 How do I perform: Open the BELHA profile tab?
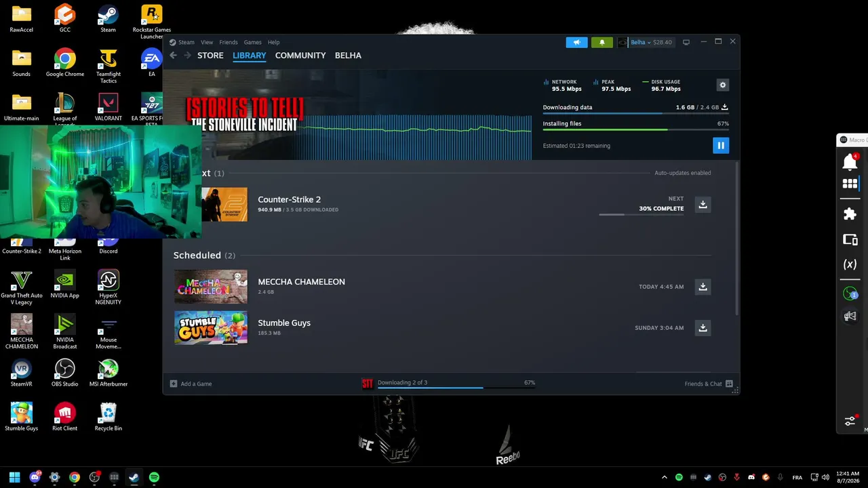(348, 56)
